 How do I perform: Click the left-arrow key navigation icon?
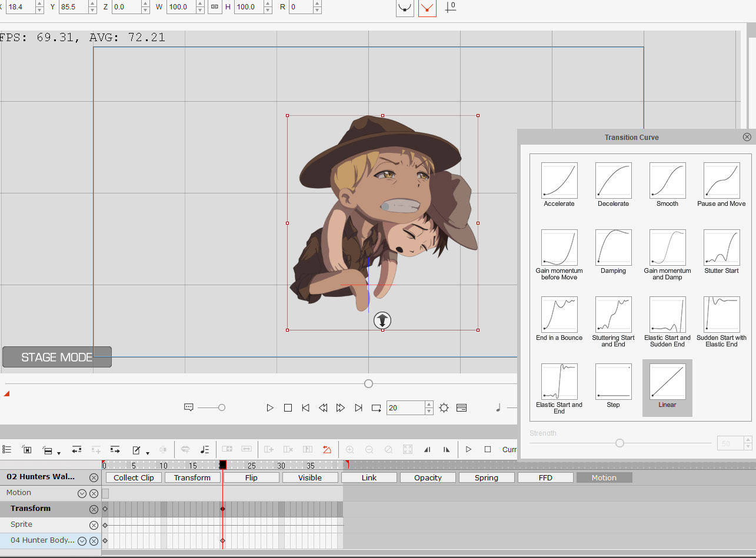coord(76,450)
